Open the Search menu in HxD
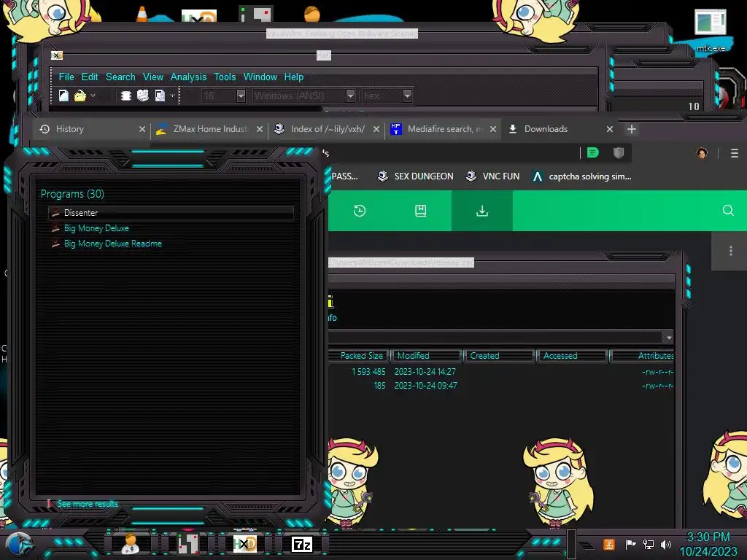 pyautogui.click(x=120, y=77)
